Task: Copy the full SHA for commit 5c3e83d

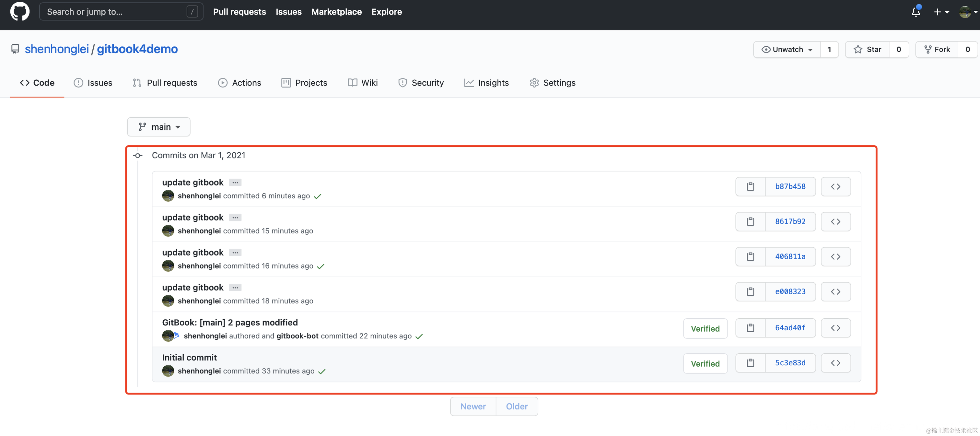Action: pyautogui.click(x=750, y=363)
